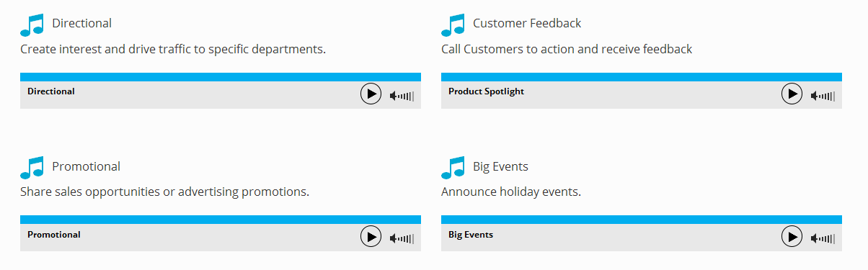Play the Promotional audio sample
The height and width of the screenshot is (270, 868).
tap(371, 236)
